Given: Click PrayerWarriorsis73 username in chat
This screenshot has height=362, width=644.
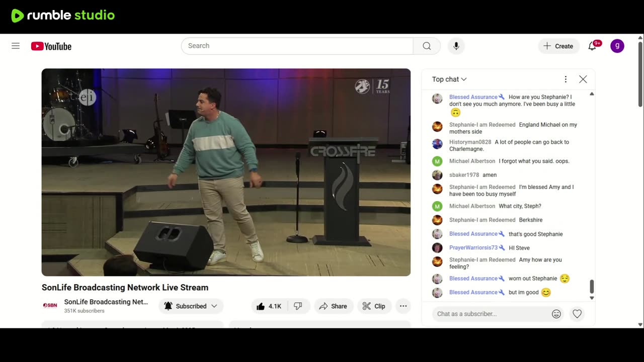Looking at the screenshot, I should point(473,248).
